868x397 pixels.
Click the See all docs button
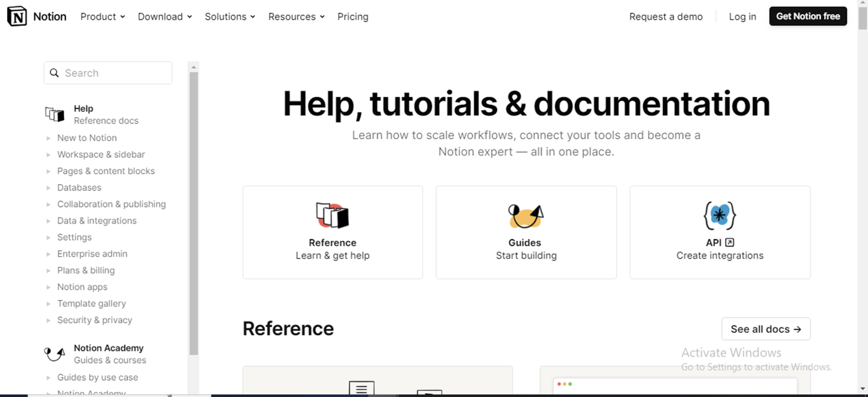(766, 329)
